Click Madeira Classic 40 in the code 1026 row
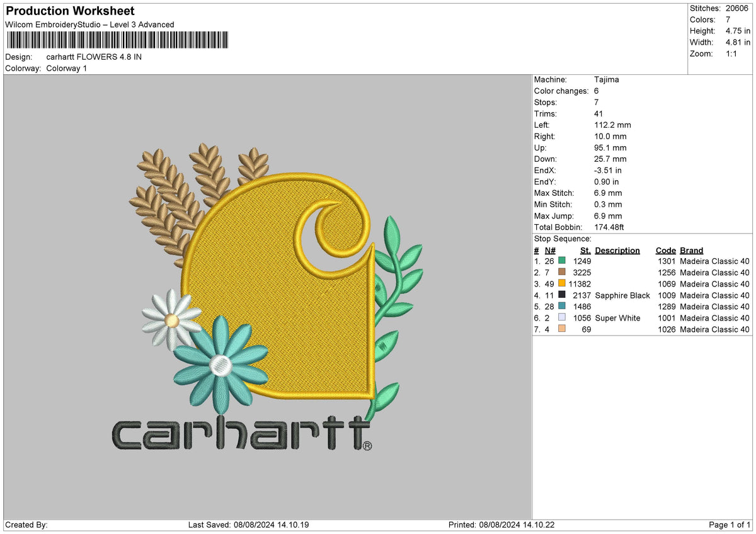 coord(715,329)
